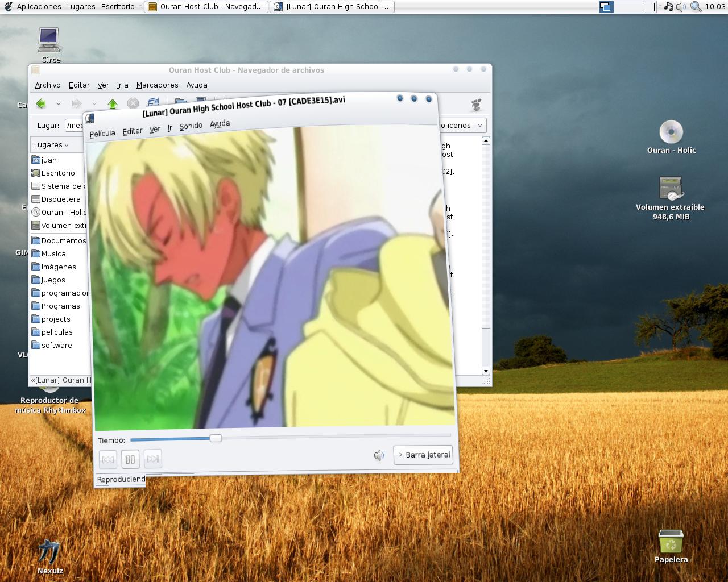Viewport: 728px width, 582px height.
Task: Open the Ayuda menu in file browser
Action: [x=197, y=85]
